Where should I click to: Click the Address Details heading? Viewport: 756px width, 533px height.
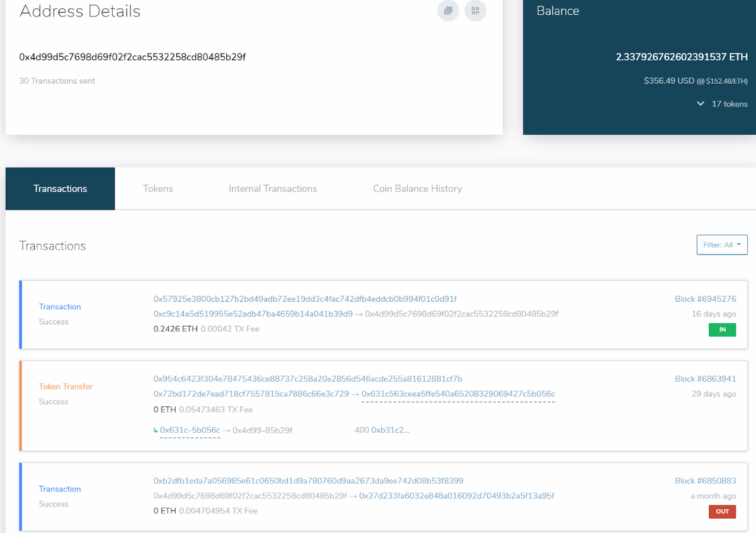point(80,11)
